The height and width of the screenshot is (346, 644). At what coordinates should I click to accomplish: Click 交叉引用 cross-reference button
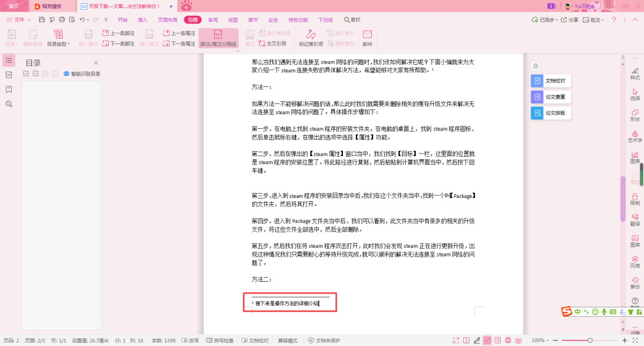click(273, 43)
